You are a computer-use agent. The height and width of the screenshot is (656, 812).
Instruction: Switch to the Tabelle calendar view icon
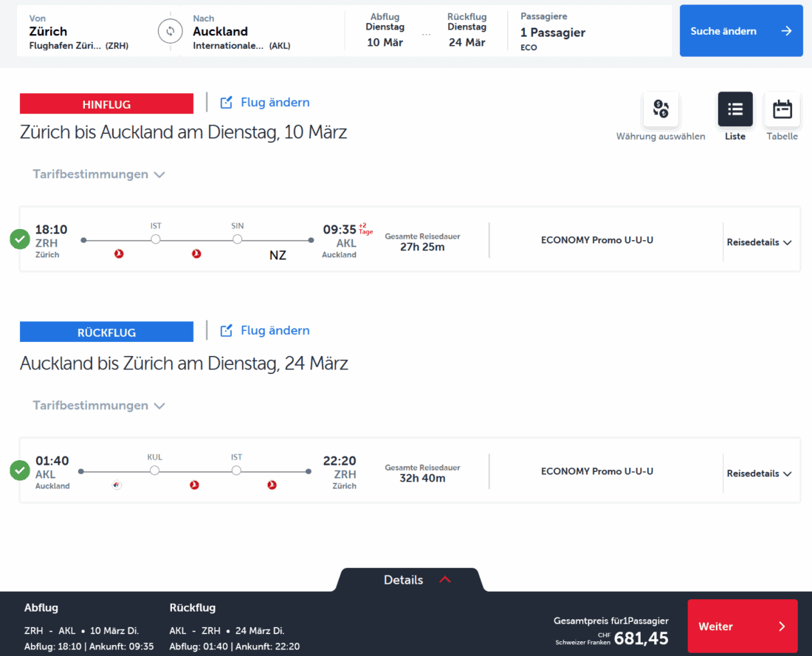[x=782, y=110]
